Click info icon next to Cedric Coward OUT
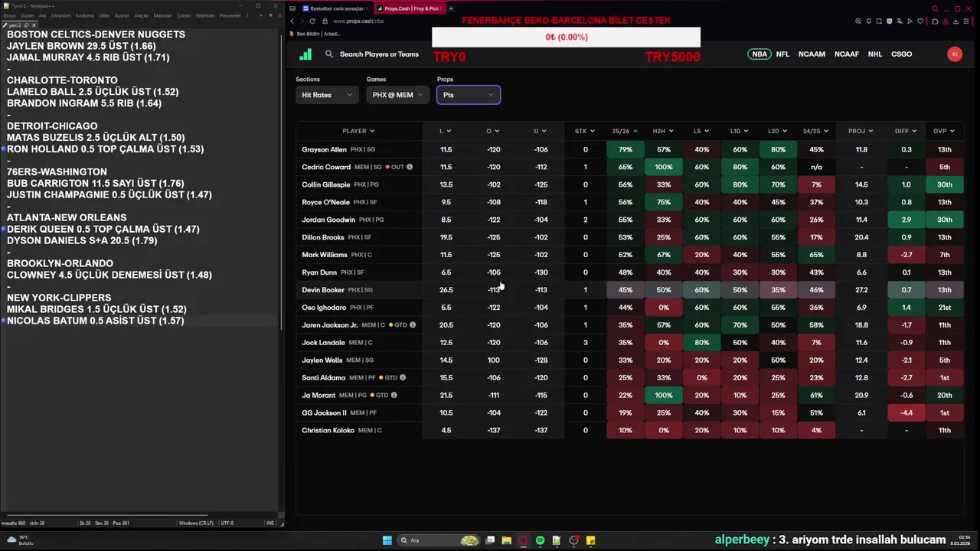Screen dimensions: 980x551 (410, 167)
